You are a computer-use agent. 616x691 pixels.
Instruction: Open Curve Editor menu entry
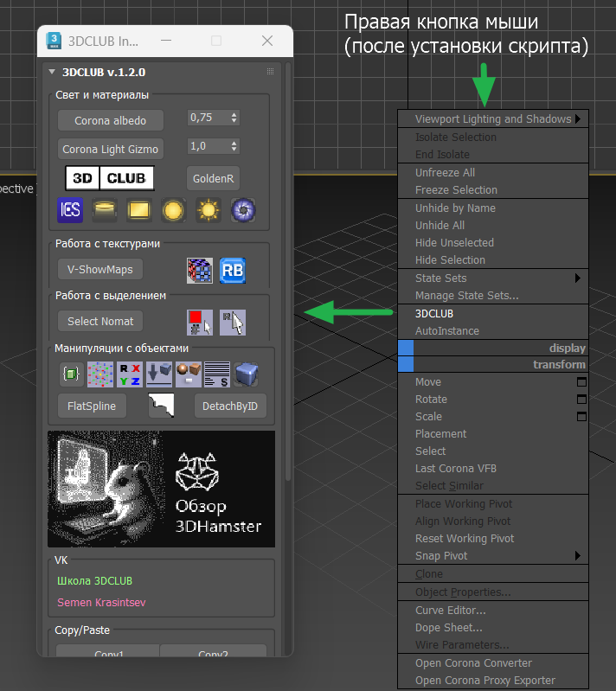(x=493, y=611)
